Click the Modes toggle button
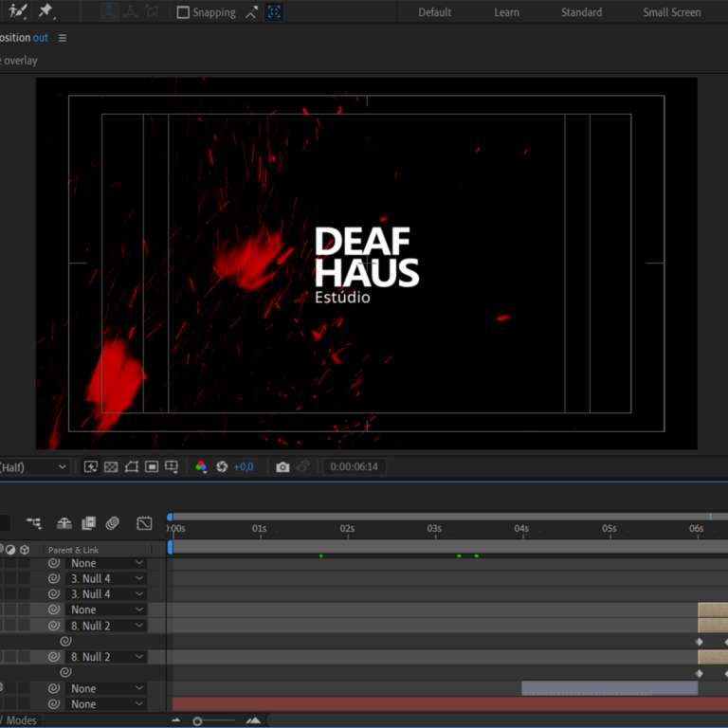Screen dimensions: 728x728 click(21, 720)
